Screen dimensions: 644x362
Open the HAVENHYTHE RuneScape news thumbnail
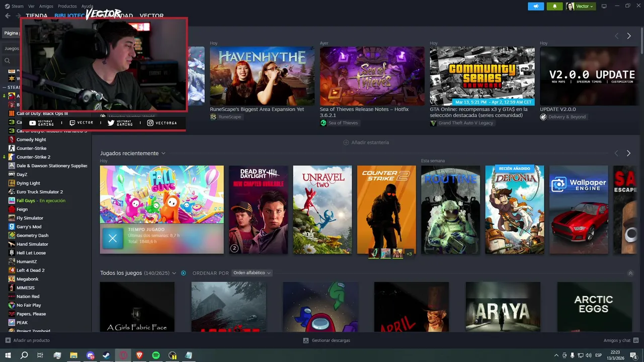click(x=262, y=76)
